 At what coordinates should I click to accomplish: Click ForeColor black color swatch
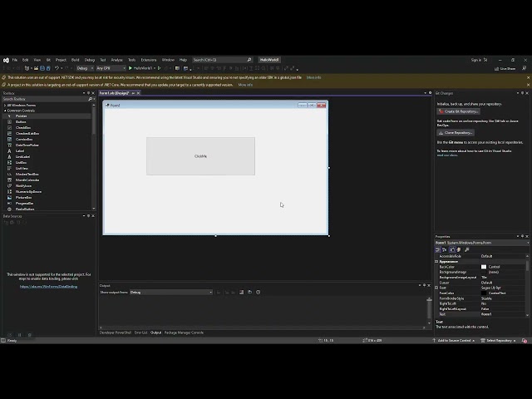pyautogui.click(x=484, y=293)
